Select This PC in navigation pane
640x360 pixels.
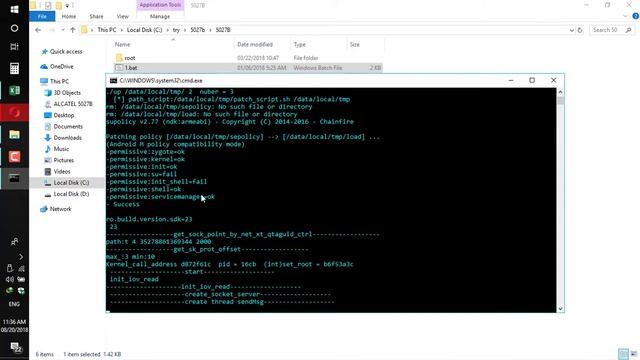click(x=59, y=81)
